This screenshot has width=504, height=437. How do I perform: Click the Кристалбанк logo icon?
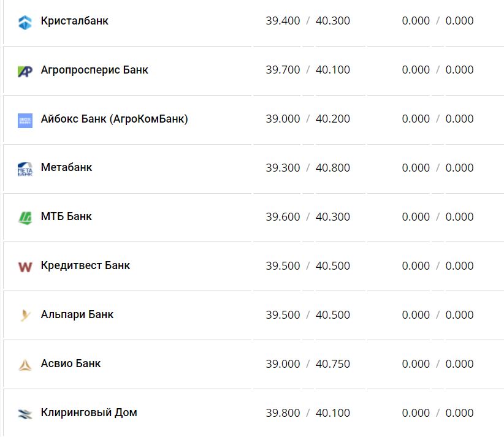[25, 20]
